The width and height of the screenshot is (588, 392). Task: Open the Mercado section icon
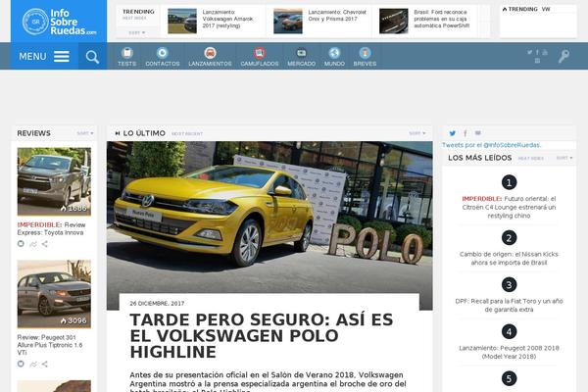pyautogui.click(x=301, y=53)
